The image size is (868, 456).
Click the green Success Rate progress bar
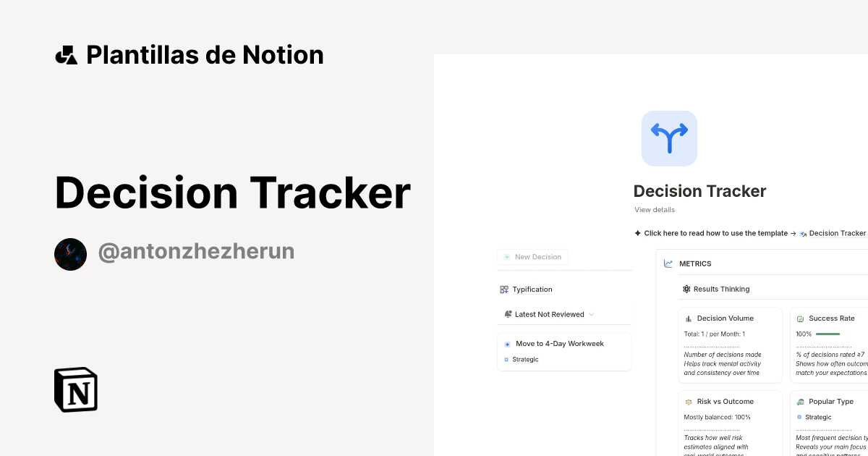(828, 334)
